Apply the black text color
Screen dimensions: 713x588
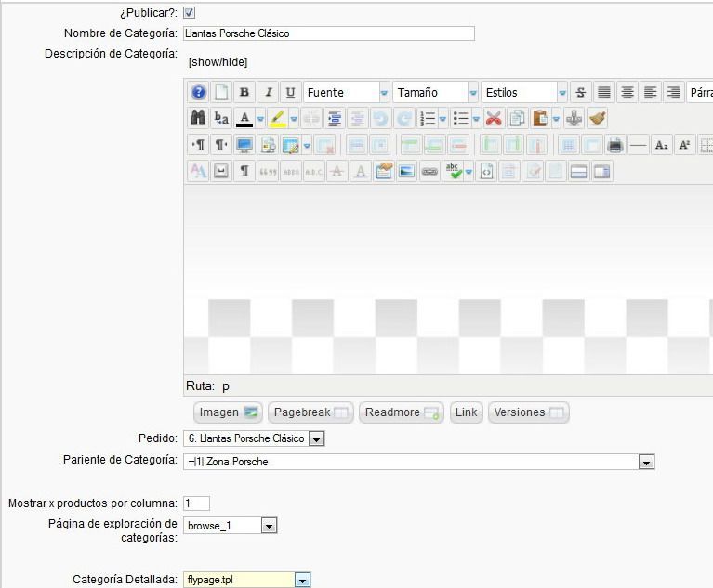(244, 119)
